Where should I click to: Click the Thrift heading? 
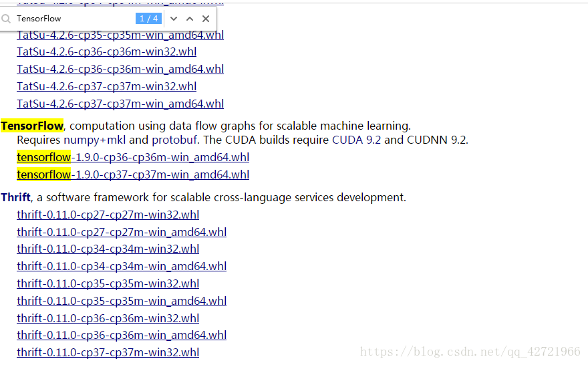coord(16,197)
